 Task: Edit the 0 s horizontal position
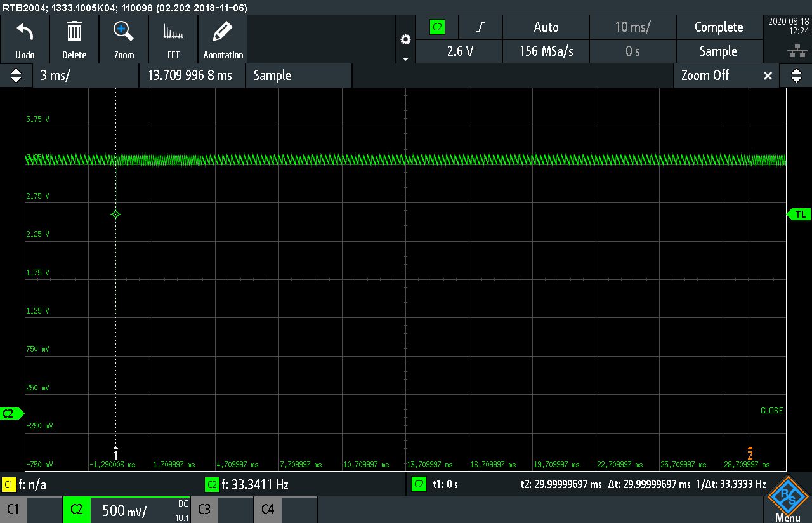[632, 51]
